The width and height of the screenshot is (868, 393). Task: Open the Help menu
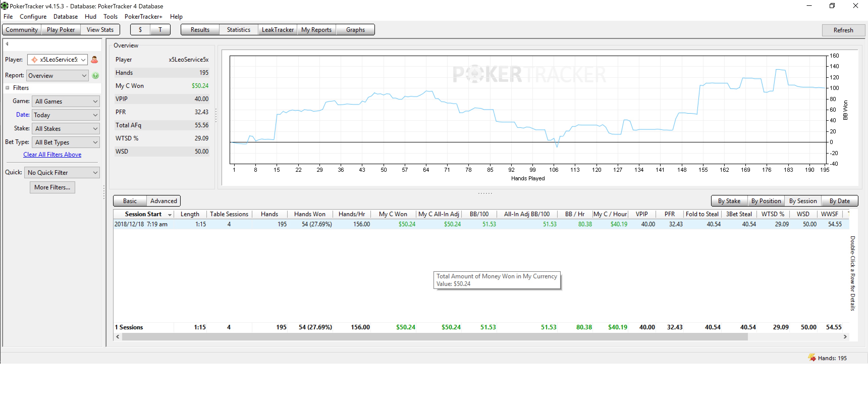coord(176,16)
